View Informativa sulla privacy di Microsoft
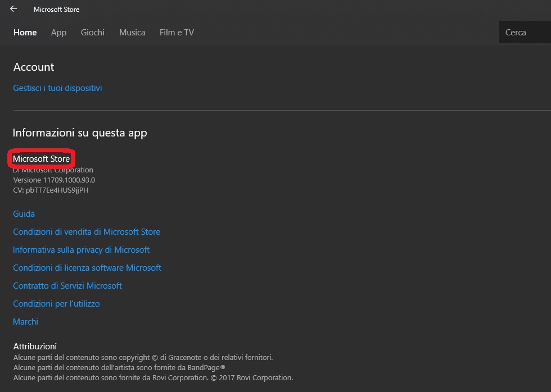Screen dimensions: 551x392 (x=81, y=249)
